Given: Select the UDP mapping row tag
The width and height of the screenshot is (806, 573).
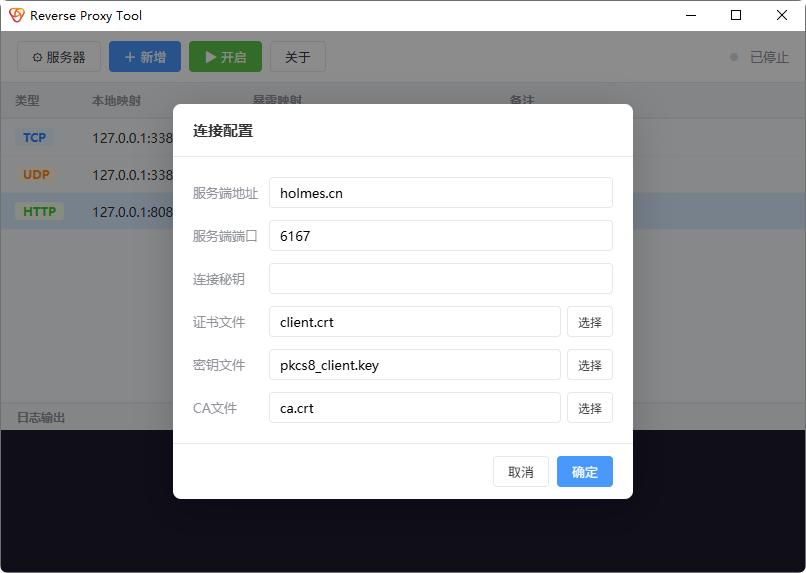Looking at the screenshot, I should click(36, 175).
